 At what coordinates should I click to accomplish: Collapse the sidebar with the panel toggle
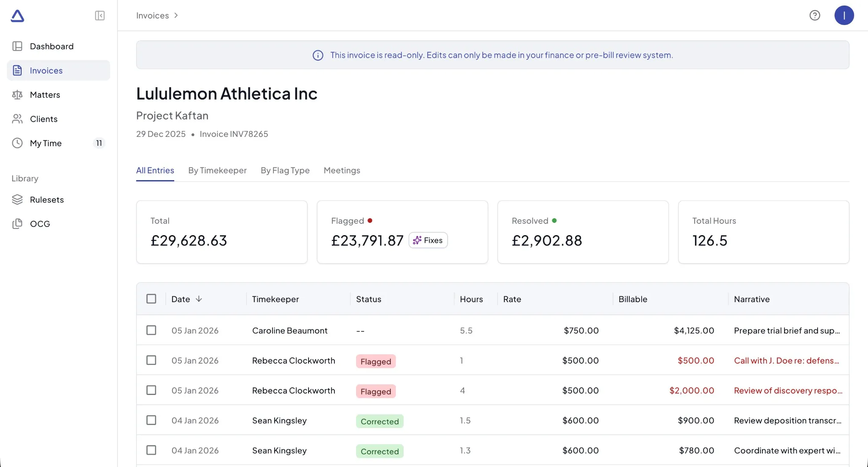click(100, 16)
